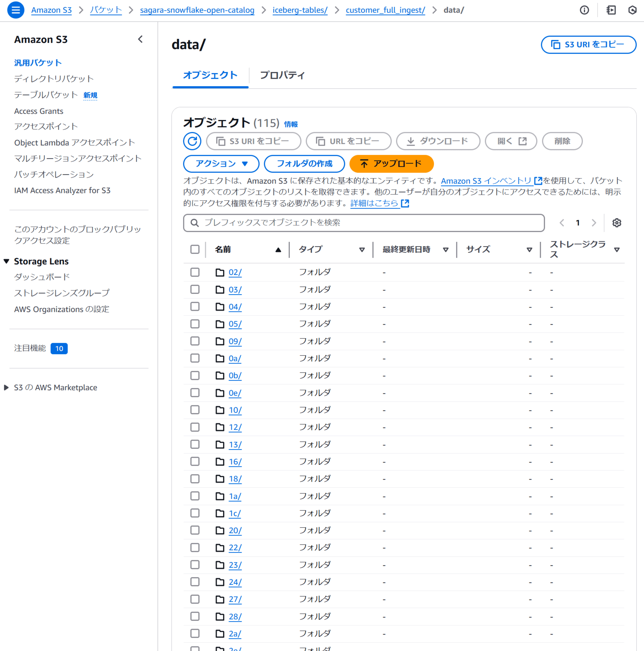This screenshot has width=644, height=651.
Task: Click the アップロード button
Action: [x=392, y=164]
